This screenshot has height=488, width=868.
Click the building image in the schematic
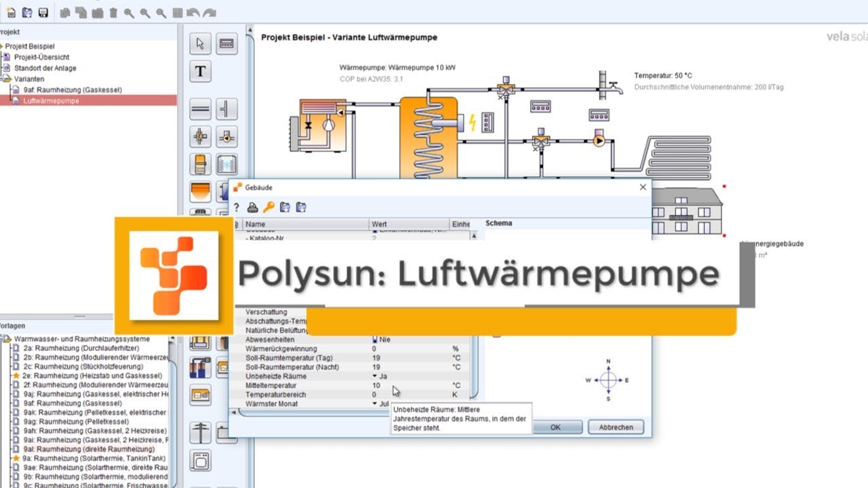point(686,211)
